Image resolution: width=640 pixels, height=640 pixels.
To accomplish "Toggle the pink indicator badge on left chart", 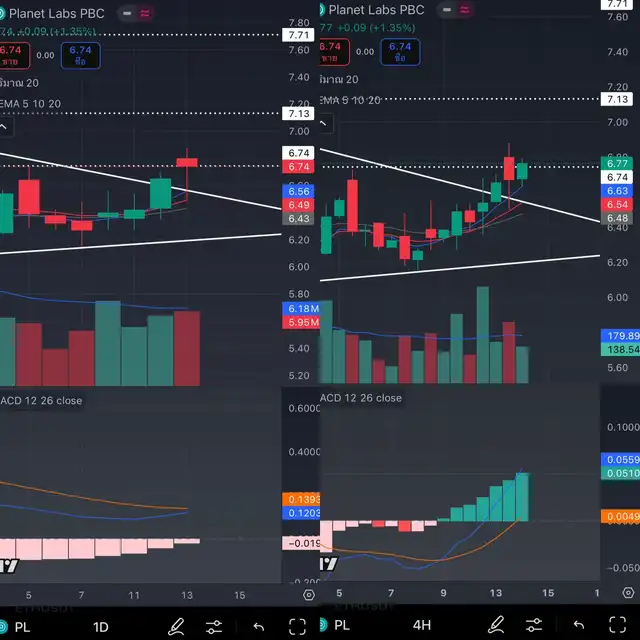I will tap(146, 13).
